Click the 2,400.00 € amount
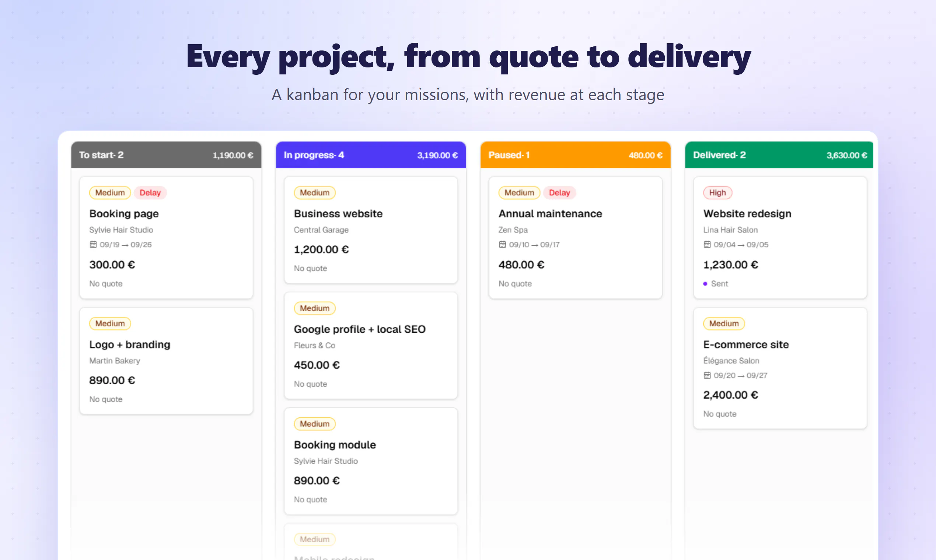The image size is (936, 560). [x=730, y=395]
